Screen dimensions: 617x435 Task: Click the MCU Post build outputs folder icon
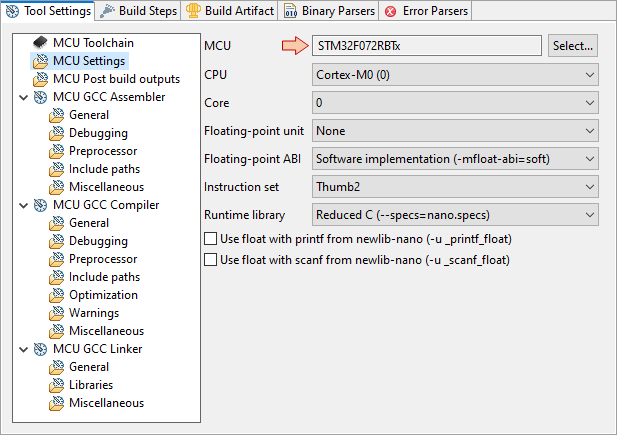[41, 79]
